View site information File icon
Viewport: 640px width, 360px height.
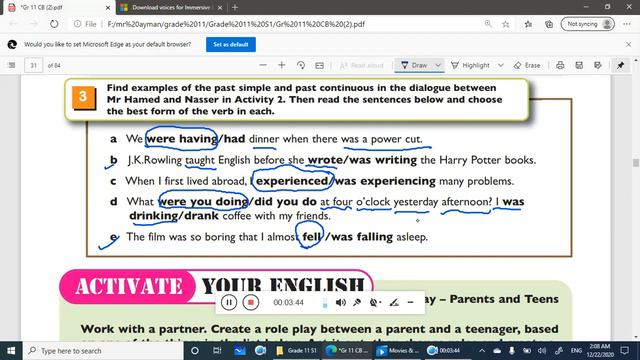point(85,24)
